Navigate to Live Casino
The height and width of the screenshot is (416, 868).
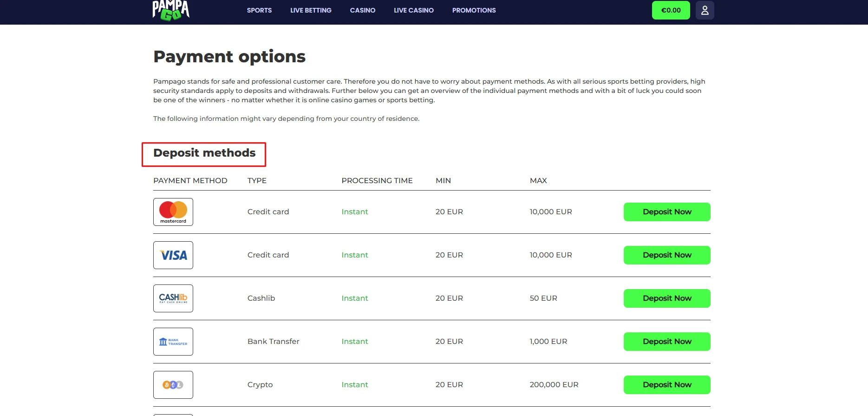414,10
